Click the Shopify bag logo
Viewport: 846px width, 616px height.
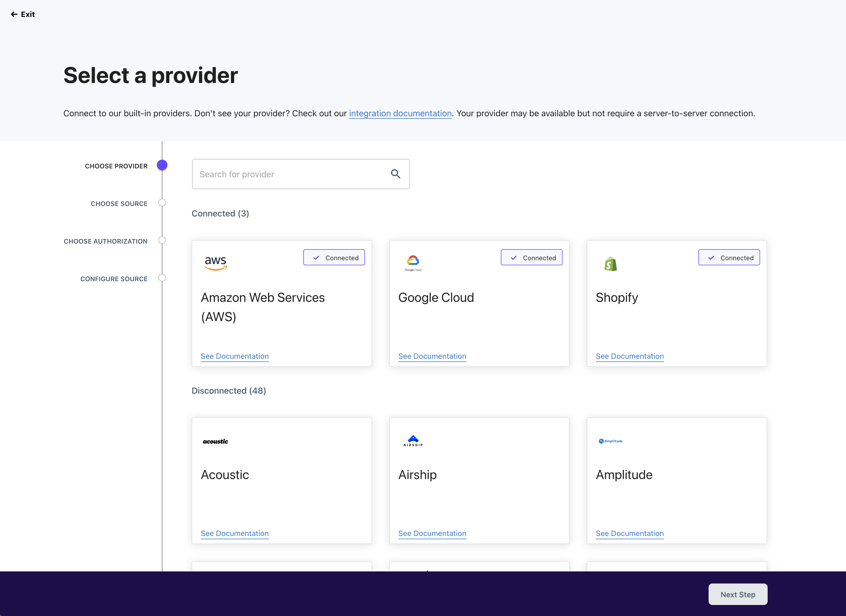point(610,264)
